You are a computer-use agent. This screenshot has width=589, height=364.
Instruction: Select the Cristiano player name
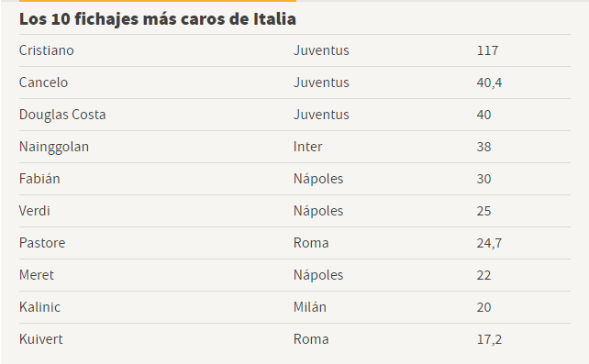47,50
